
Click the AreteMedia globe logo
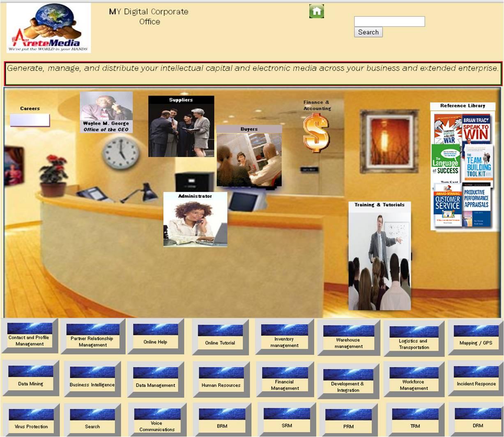(x=48, y=28)
